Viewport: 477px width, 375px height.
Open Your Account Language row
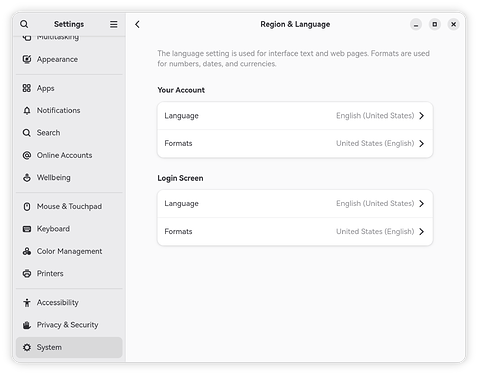295,116
